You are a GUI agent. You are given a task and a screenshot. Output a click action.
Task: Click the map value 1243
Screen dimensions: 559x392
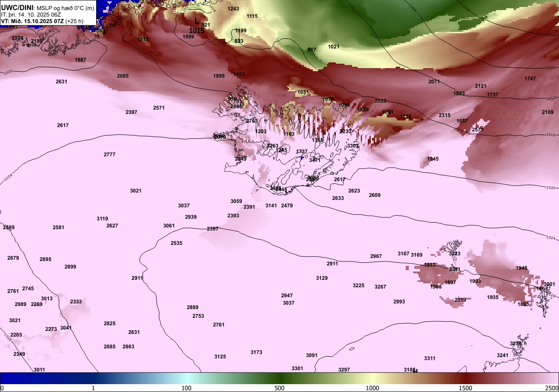click(x=234, y=9)
